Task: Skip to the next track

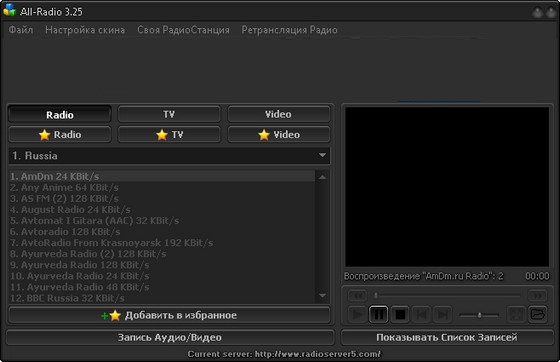Action: coord(443,315)
